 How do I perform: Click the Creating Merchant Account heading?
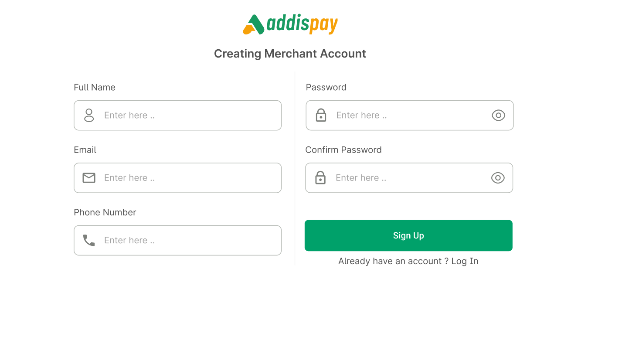[x=290, y=53]
